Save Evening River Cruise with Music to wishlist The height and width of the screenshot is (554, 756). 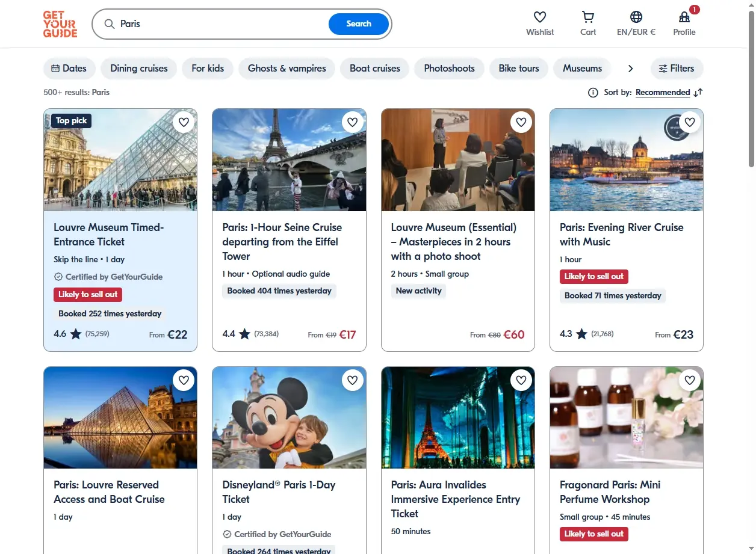(690, 122)
